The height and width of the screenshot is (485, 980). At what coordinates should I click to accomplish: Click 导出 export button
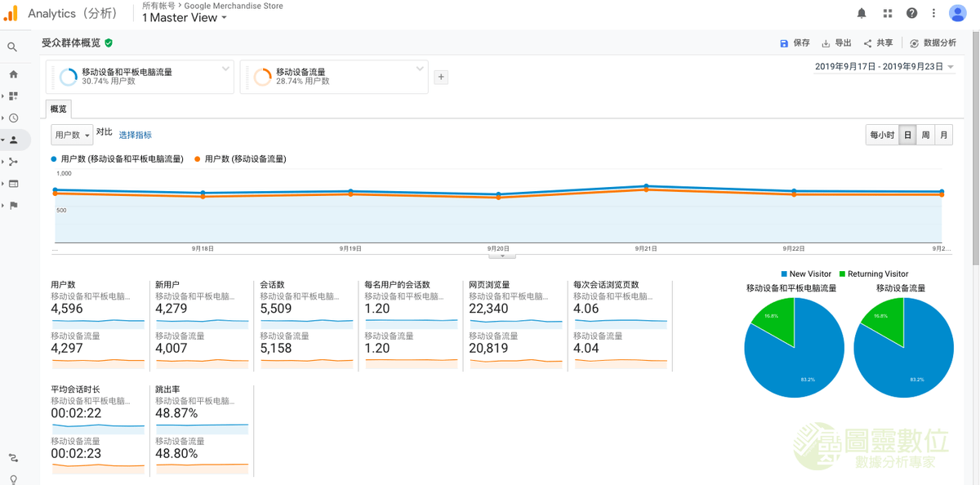836,43
